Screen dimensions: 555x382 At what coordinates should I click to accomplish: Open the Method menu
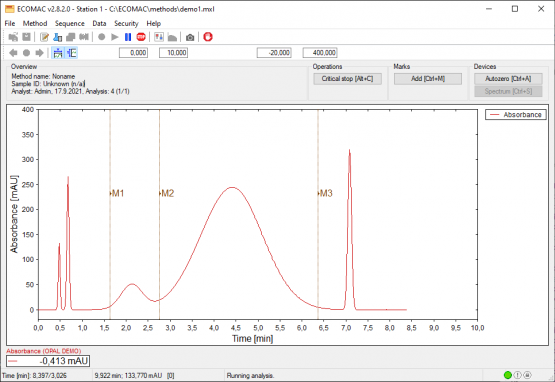pos(35,23)
